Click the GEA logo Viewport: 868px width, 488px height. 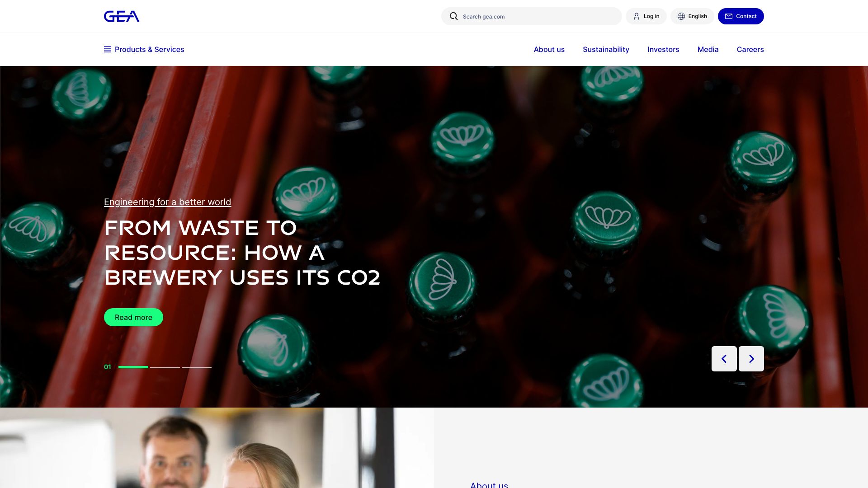[x=122, y=16]
